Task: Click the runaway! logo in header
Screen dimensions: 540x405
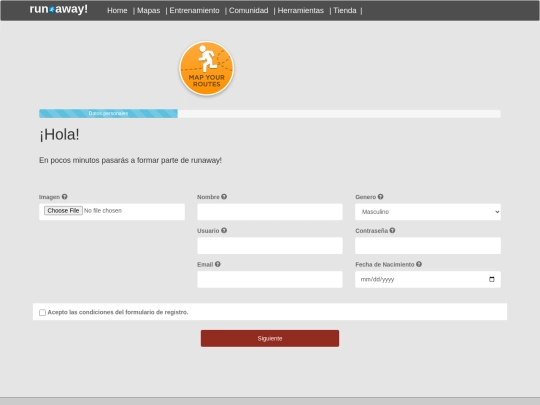Action: tap(59, 9)
